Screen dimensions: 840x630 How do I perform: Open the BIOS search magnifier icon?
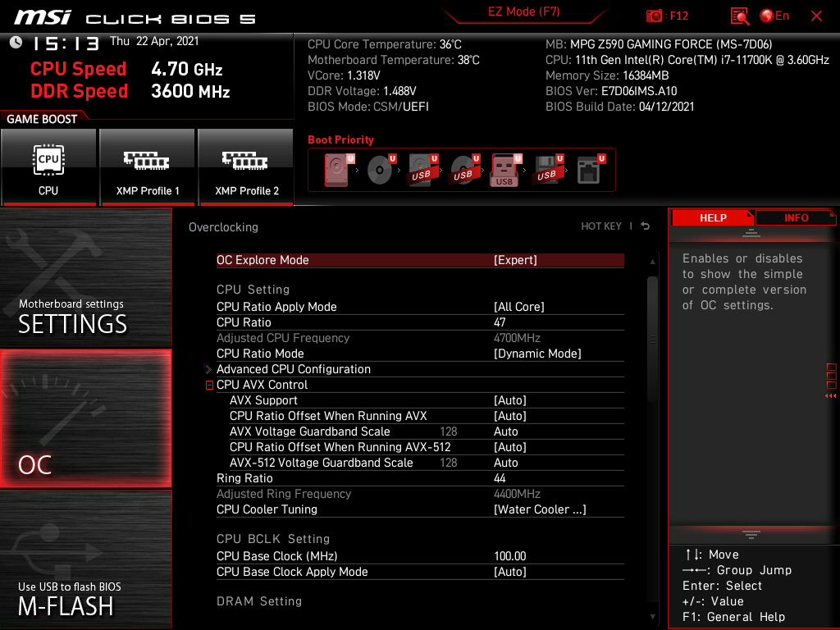pyautogui.click(x=739, y=16)
